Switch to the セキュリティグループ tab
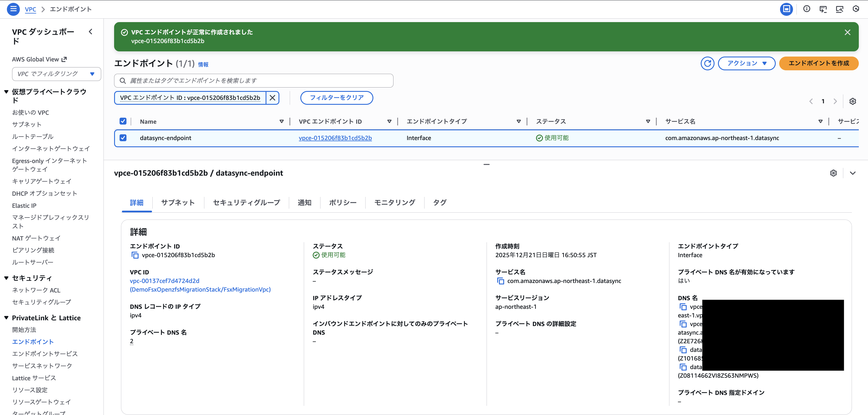Screen dimensions: 868x415 246,203
